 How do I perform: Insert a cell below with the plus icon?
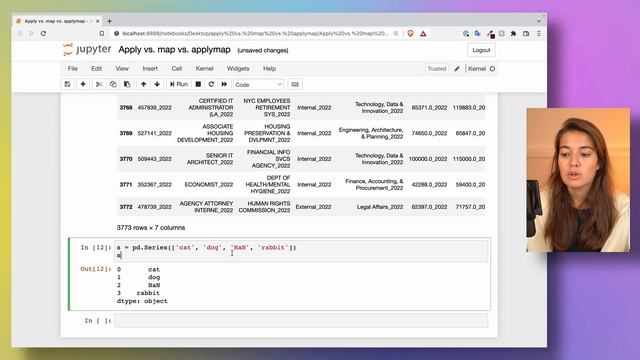(83, 84)
